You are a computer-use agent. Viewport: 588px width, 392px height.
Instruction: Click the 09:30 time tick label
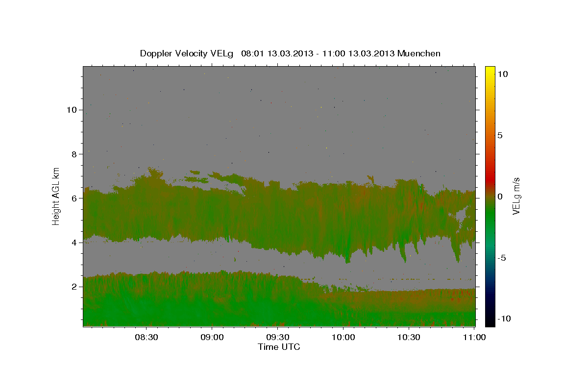pyautogui.click(x=278, y=337)
